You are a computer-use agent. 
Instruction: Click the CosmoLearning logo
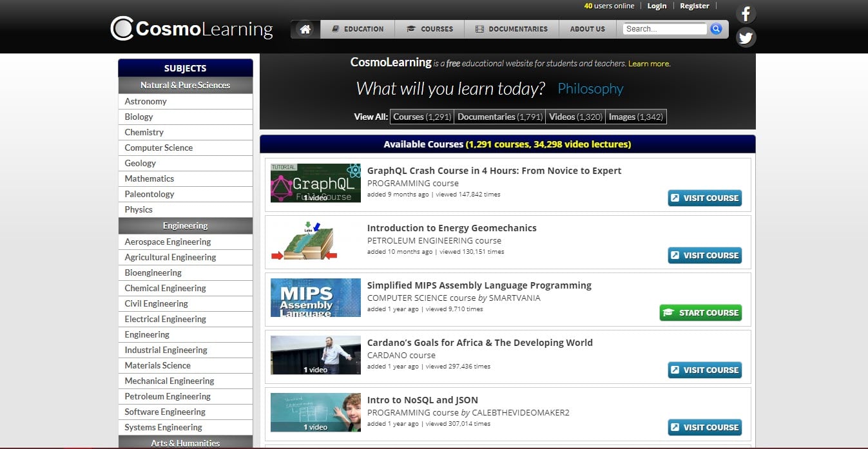[x=192, y=29]
